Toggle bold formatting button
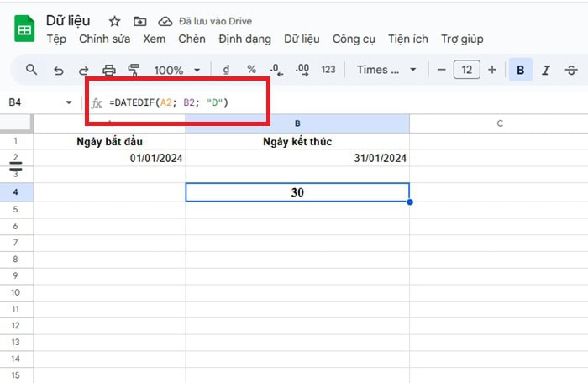 521,71
